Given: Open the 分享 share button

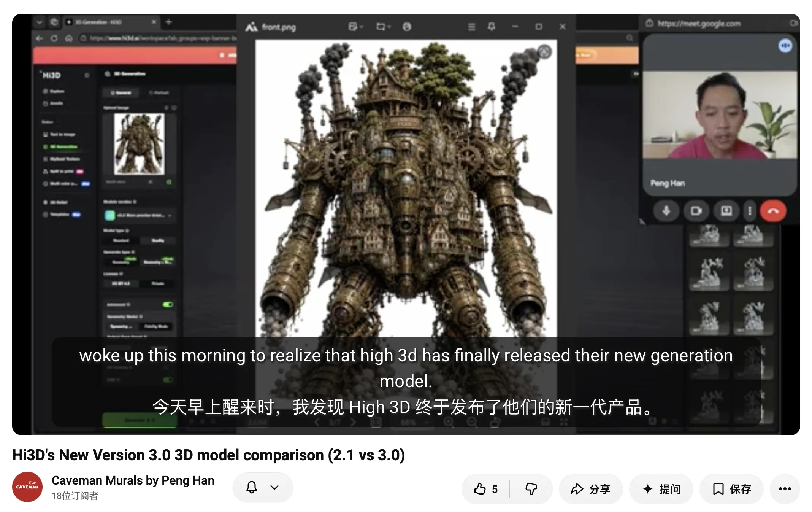Looking at the screenshot, I should pyautogui.click(x=590, y=489).
